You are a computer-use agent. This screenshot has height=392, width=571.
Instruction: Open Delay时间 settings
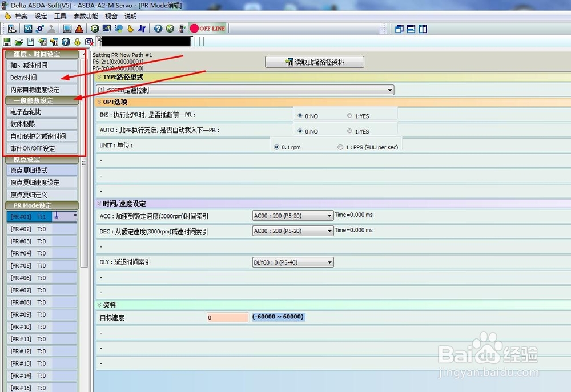coord(42,78)
